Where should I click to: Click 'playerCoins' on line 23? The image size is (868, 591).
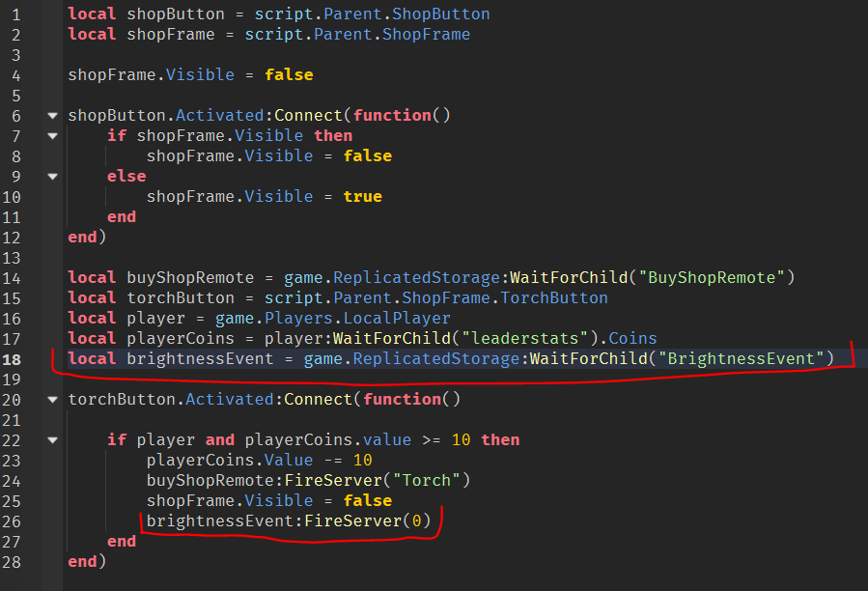coord(201,461)
